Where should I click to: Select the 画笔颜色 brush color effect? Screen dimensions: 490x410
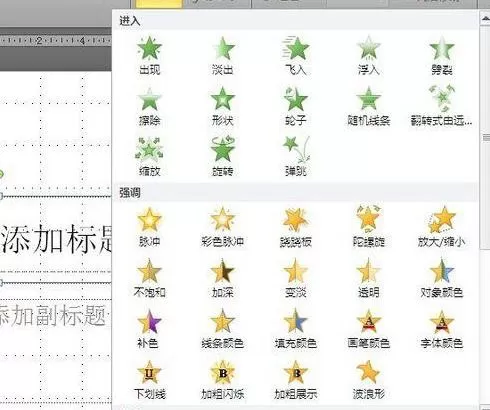point(368,329)
